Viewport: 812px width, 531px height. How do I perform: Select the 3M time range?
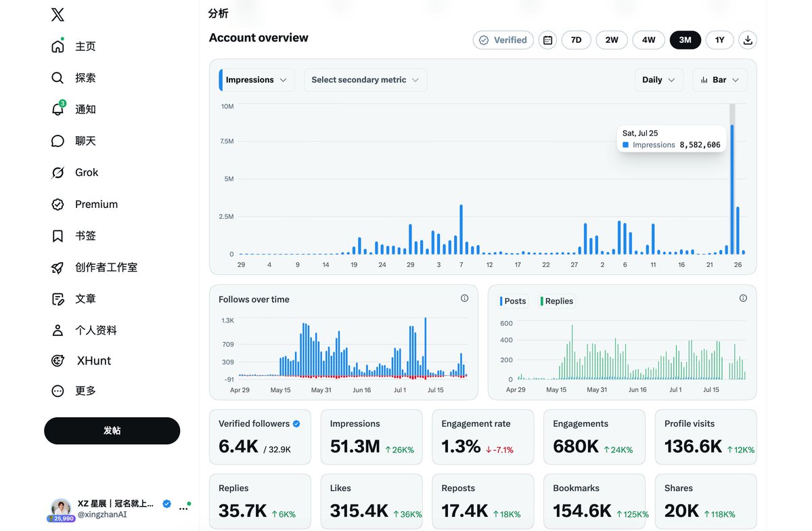(x=685, y=40)
